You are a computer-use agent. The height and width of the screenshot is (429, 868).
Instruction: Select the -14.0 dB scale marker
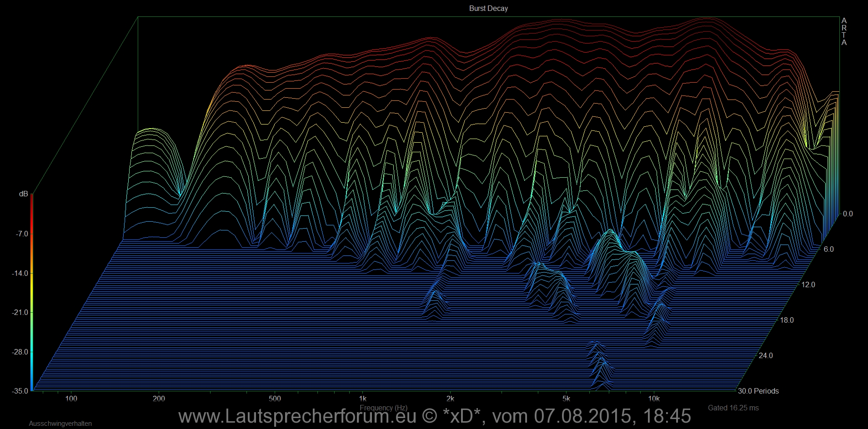(x=20, y=273)
